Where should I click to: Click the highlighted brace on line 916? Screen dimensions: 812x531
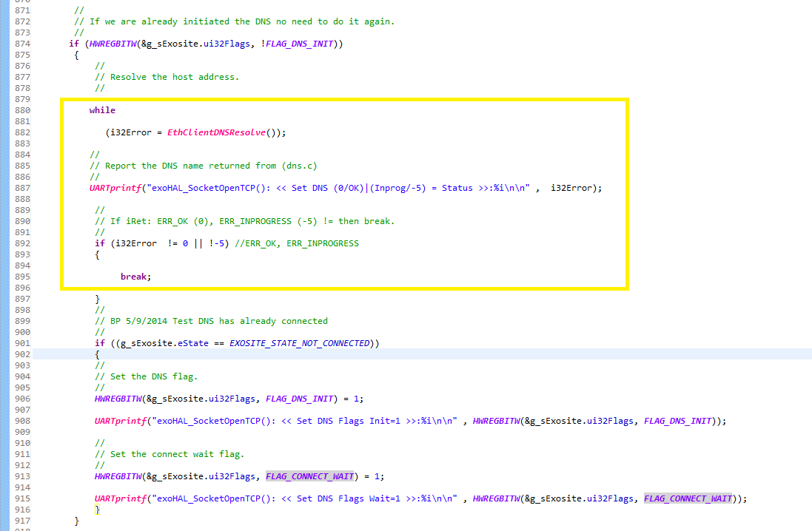coord(98,510)
